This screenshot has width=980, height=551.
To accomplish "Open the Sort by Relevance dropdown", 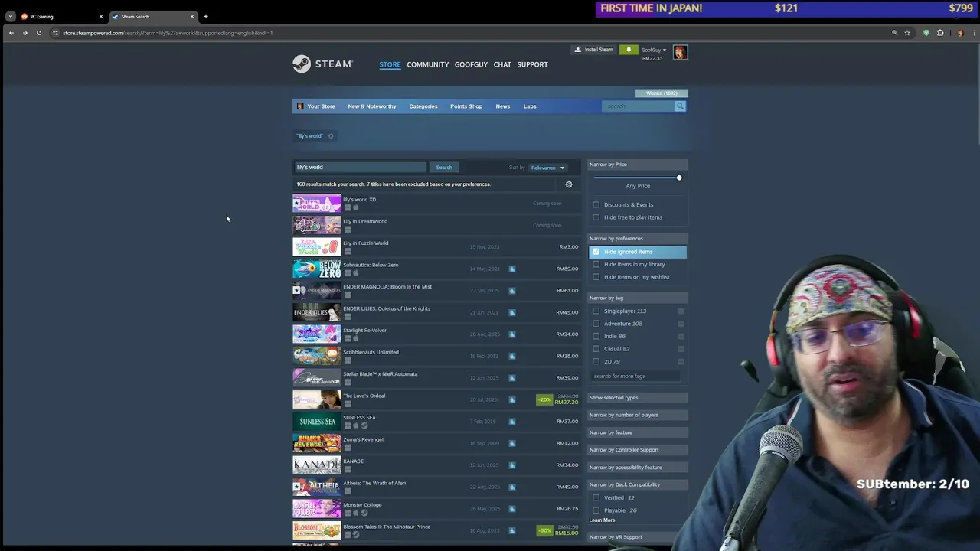I will (x=547, y=168).
